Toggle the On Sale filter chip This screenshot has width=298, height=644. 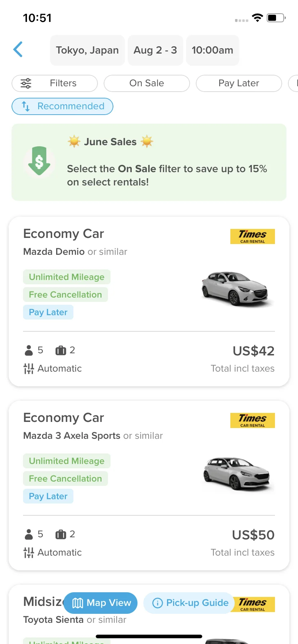tap(147, 83)
